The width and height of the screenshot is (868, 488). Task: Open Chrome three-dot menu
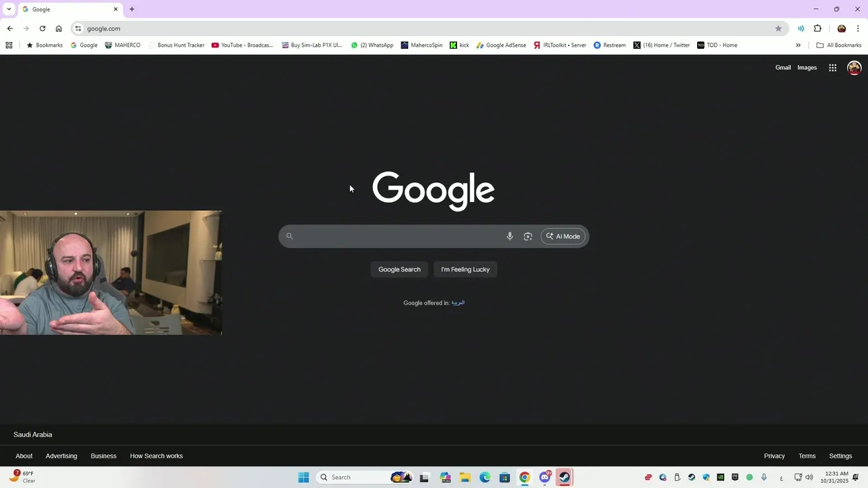858,28
